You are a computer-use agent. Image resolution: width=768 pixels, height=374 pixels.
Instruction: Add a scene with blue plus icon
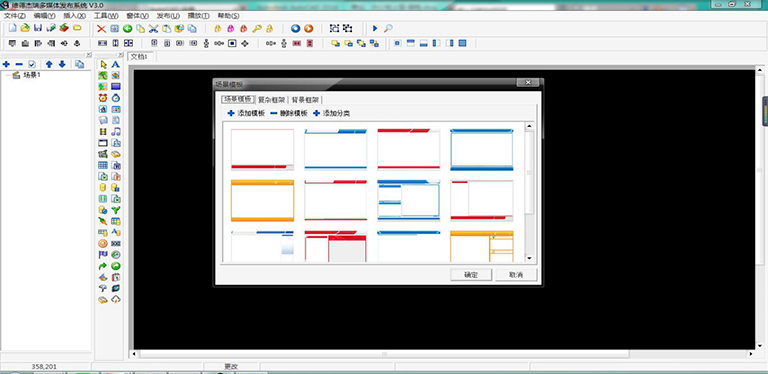6,64
